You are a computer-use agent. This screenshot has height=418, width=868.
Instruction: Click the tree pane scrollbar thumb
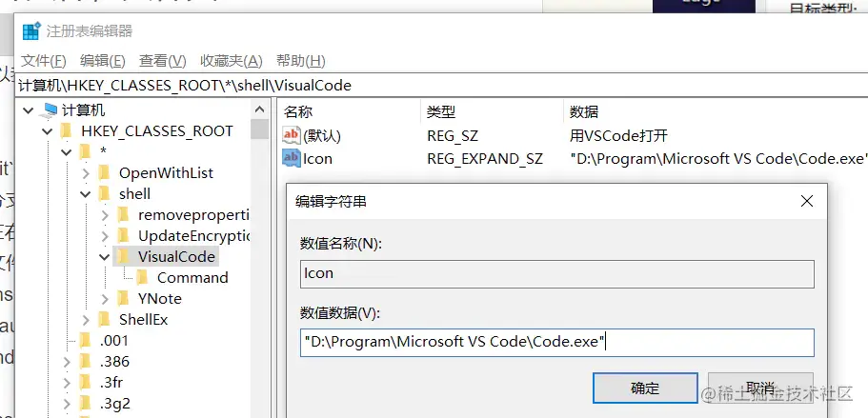pyautogui.click(x=259, y=129)
